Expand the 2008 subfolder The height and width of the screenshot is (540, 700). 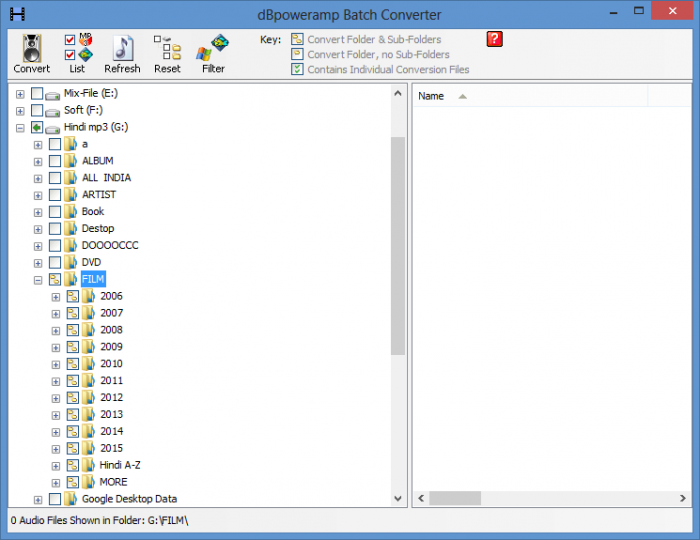click(x=56, y=331)
